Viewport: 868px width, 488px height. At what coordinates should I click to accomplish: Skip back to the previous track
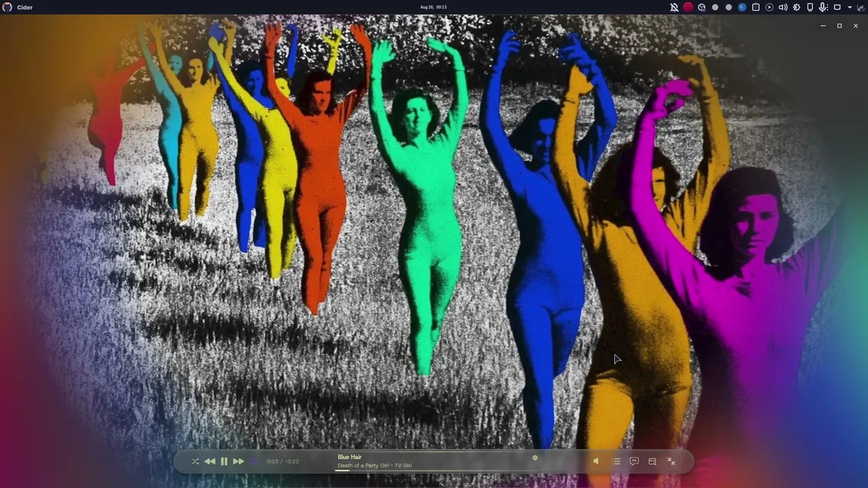coord(210,462)
